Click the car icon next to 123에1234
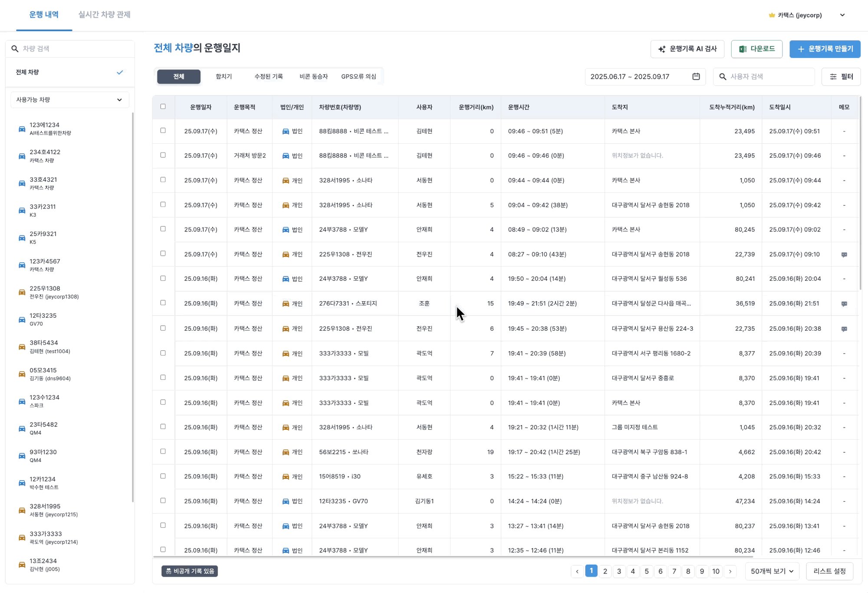The image size is (868, 593). (22, 129)
